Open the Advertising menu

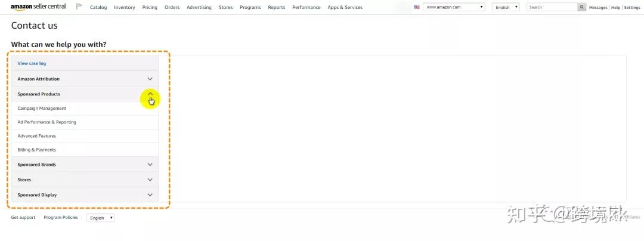(199, 7)
